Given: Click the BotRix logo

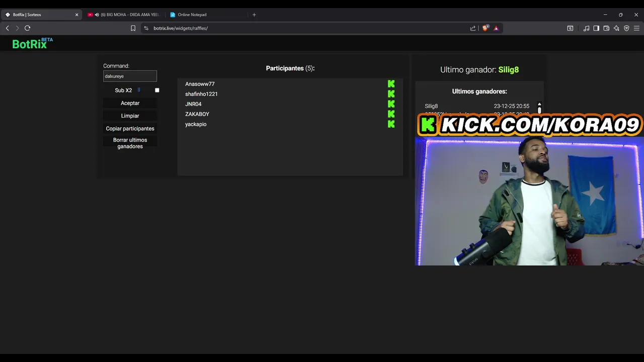Looking at the screenshot, I should point(32,44).
